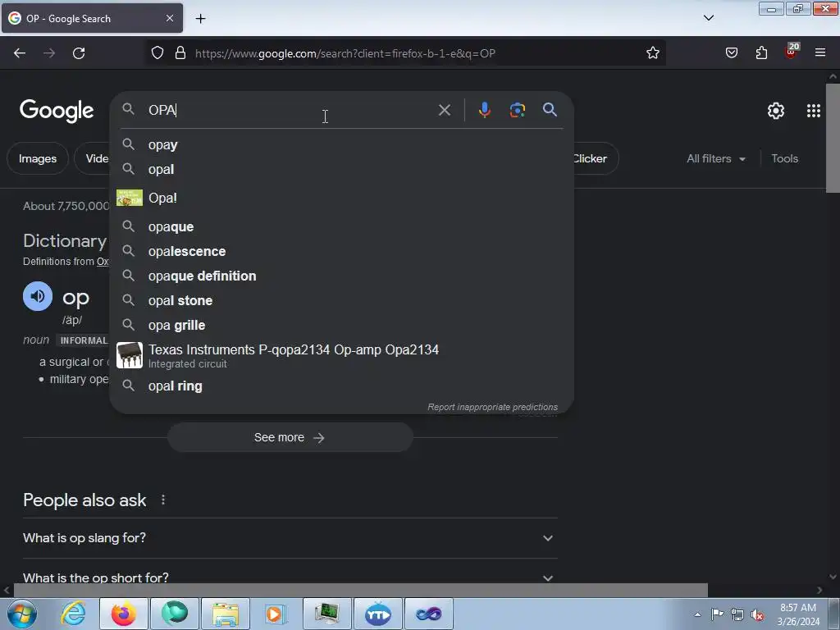This screenshot has height=630, width=840.
Task: Choose the Texas Instruments Opa2134 suggestion
Action: (341, 355)
